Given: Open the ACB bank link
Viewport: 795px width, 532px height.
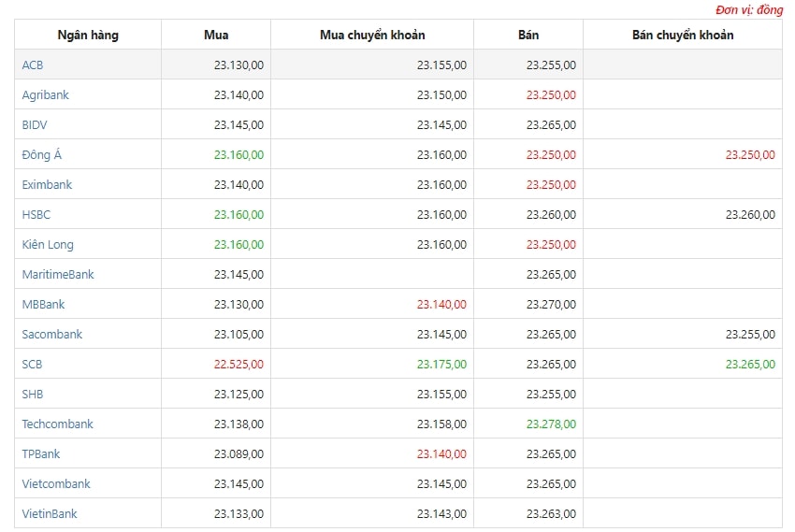Looking at the screenshot, I should 33,65.
